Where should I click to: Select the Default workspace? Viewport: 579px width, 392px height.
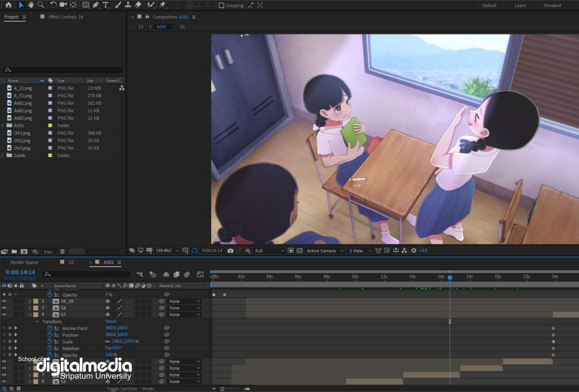point(489,5)
